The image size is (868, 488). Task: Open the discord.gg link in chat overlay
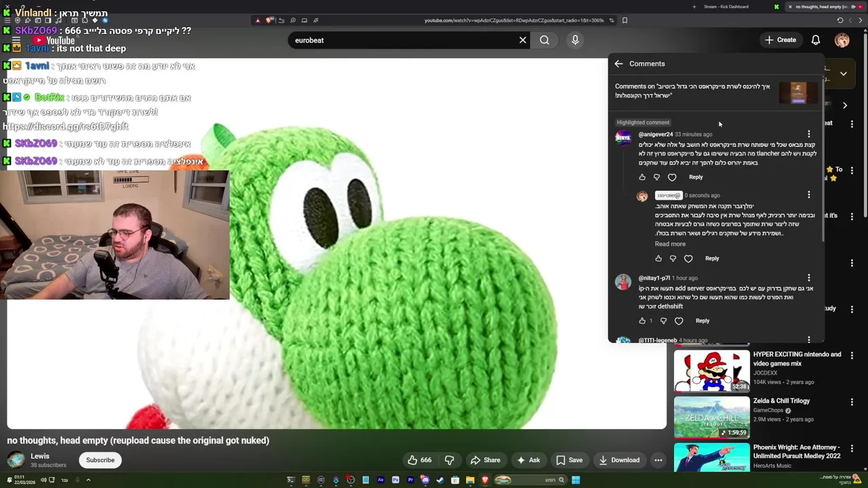[65, 127]
